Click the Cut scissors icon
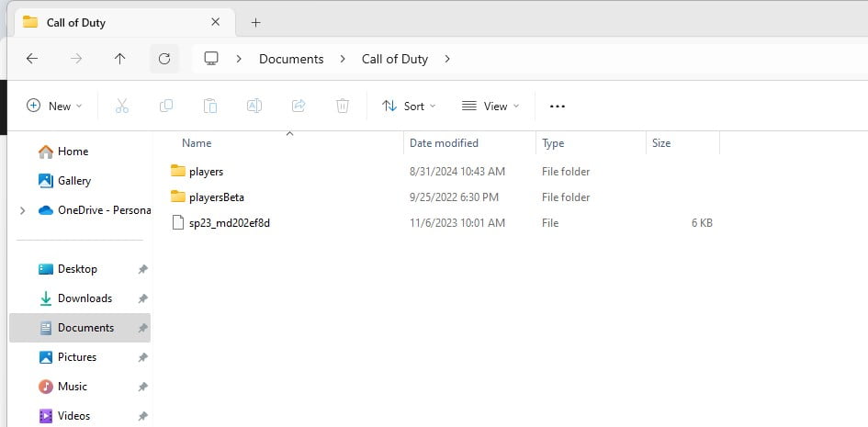The width and height of the screenshot is (868, 427). tap(121, 106)
